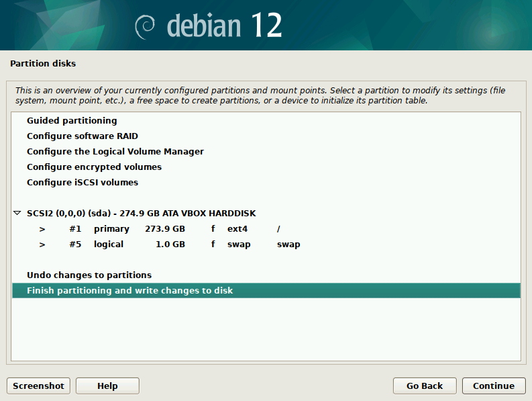Image resolution: width=532 pixels, height=401 pixels.
Task: Click Go Back button
Action: tap(425, 386)
